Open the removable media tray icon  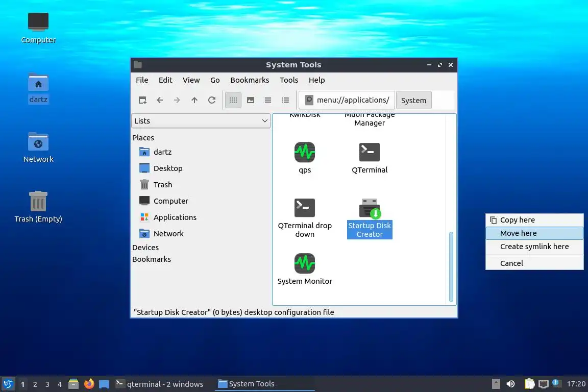pos(496,384)
